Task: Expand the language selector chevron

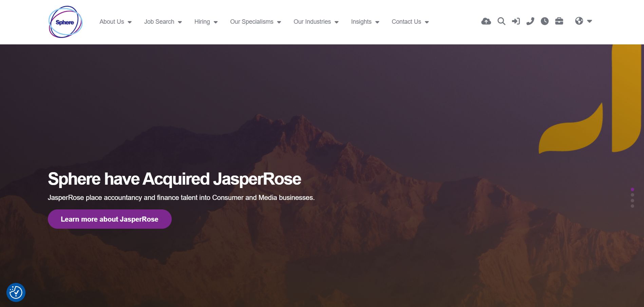Action: pyautogui.click(x=590, y=21)
